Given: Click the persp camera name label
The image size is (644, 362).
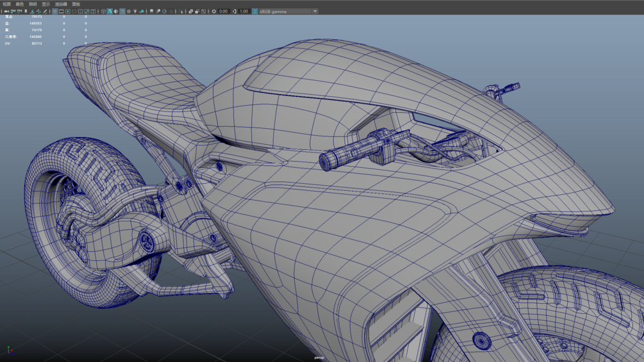Looking at the screenshot, I should [319, 358].
